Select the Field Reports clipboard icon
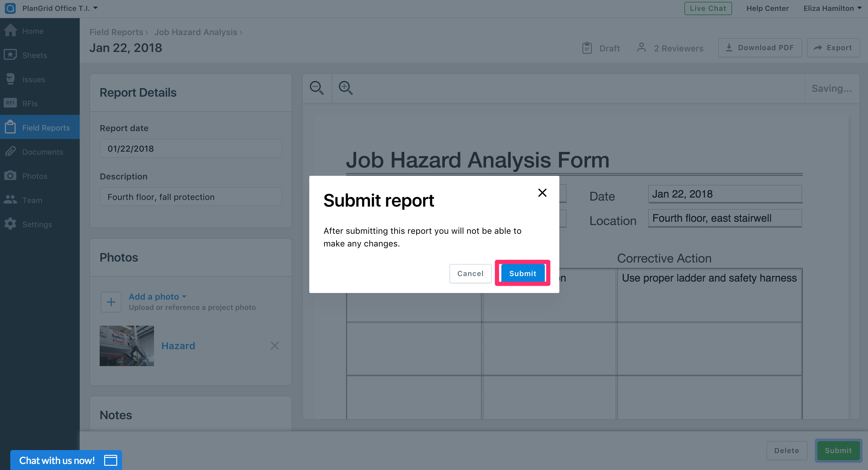The height and width of the screenshot is (470, 868). [11, 127]
